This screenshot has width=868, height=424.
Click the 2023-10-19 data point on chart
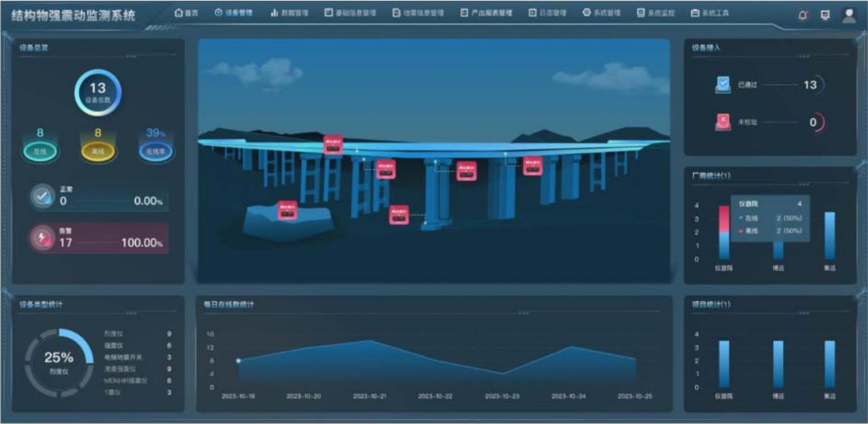pos(239,361)
